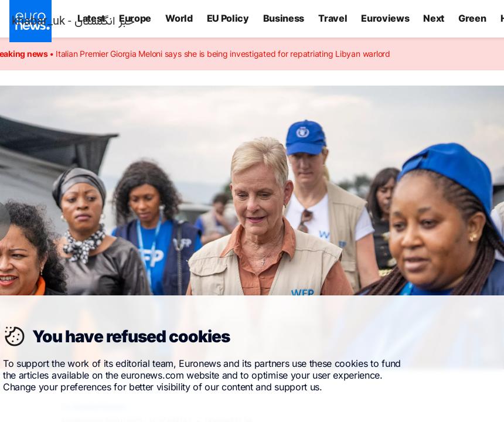Click the pink breaking news banner

[x=252, y=54]
